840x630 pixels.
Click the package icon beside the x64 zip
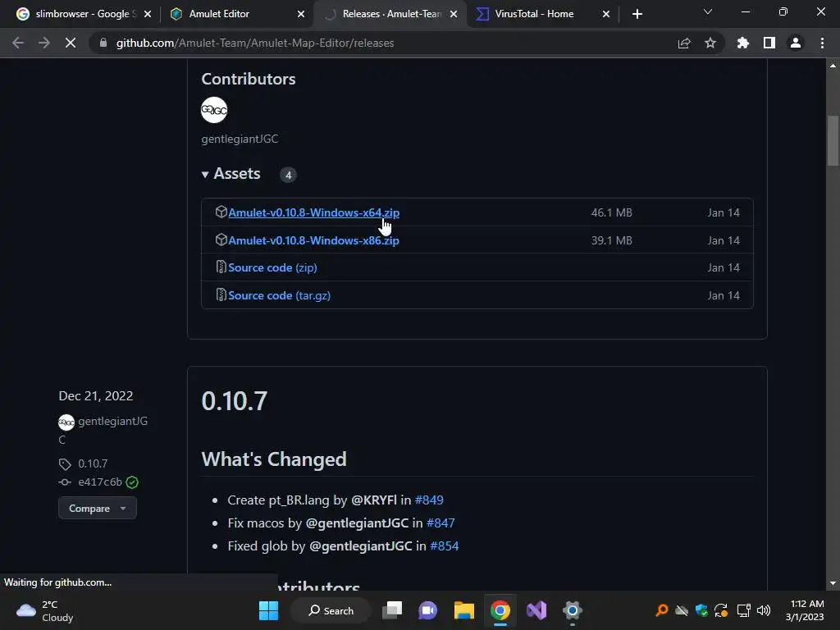tap(221, 212)
